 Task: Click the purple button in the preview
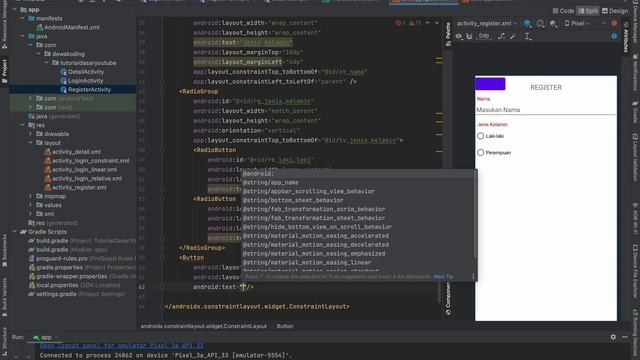(x=490, y=84)
